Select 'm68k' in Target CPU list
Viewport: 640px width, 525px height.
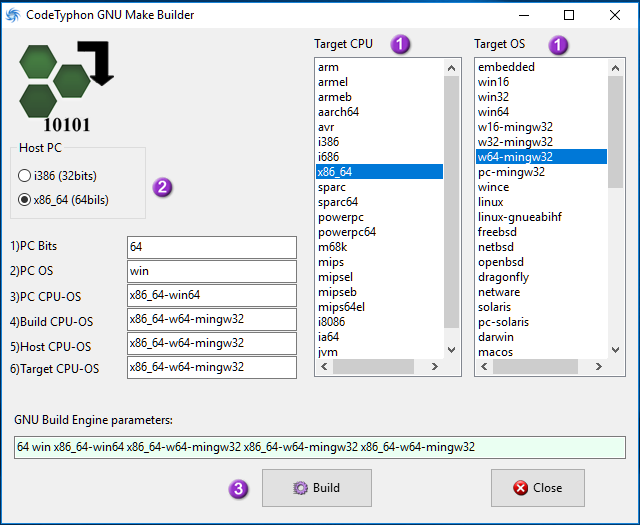[x=380, y=247]
